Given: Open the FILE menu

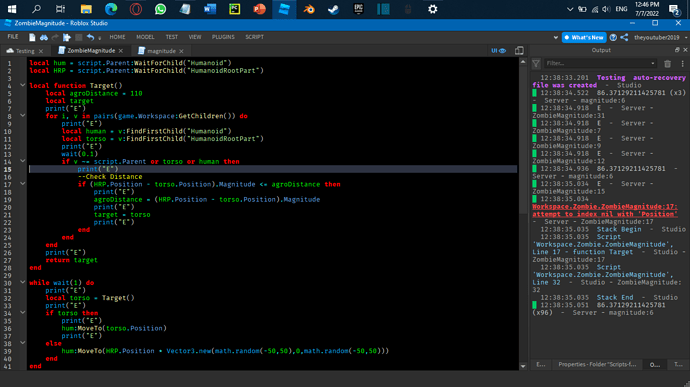Looking at the screenshot, I should (x=13, y=37).
